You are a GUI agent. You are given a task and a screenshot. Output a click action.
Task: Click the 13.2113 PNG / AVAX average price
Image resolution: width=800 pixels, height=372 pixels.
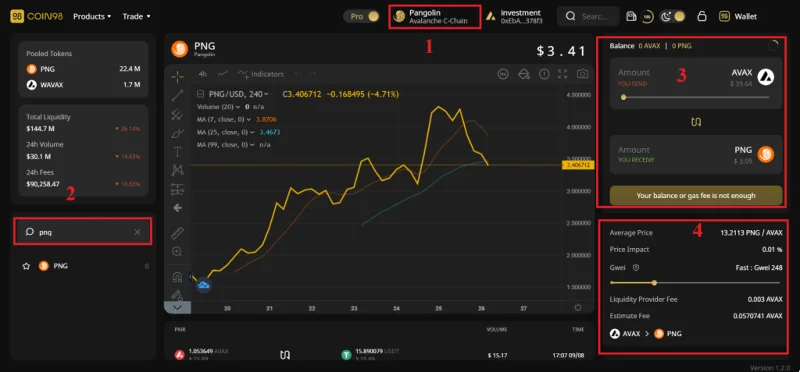coord(752,233)
